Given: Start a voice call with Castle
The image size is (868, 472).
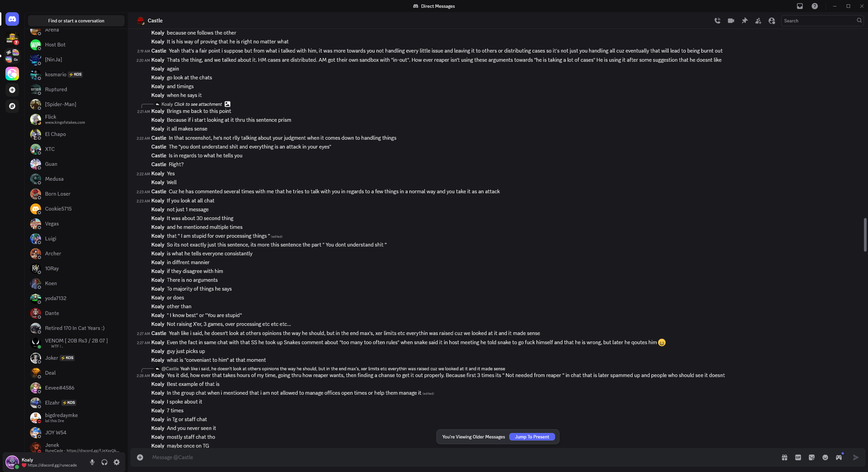Looking at the screenshot, I should [x=717, y=21].
